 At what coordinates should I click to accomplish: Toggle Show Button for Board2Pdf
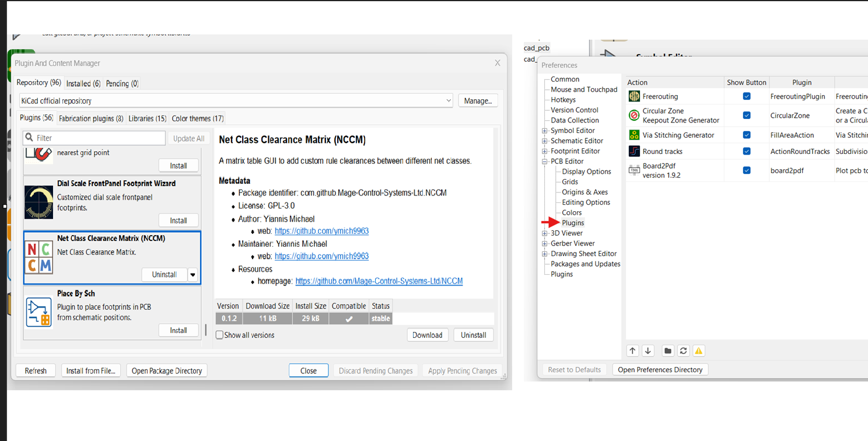tap(747, 170)
